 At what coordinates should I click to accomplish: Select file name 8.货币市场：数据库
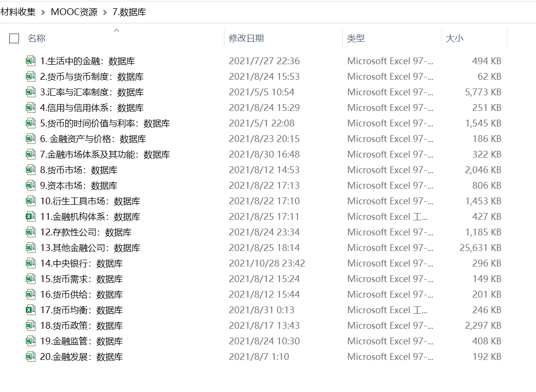[78, 170]
